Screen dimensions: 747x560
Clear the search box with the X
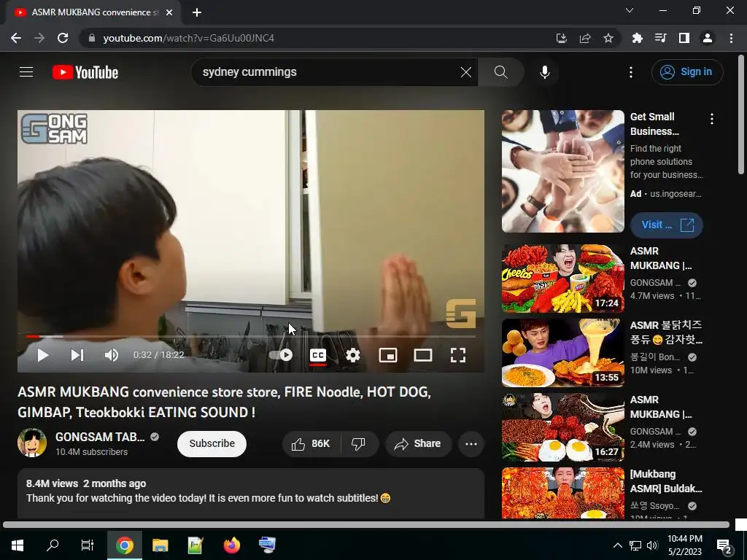466,72
